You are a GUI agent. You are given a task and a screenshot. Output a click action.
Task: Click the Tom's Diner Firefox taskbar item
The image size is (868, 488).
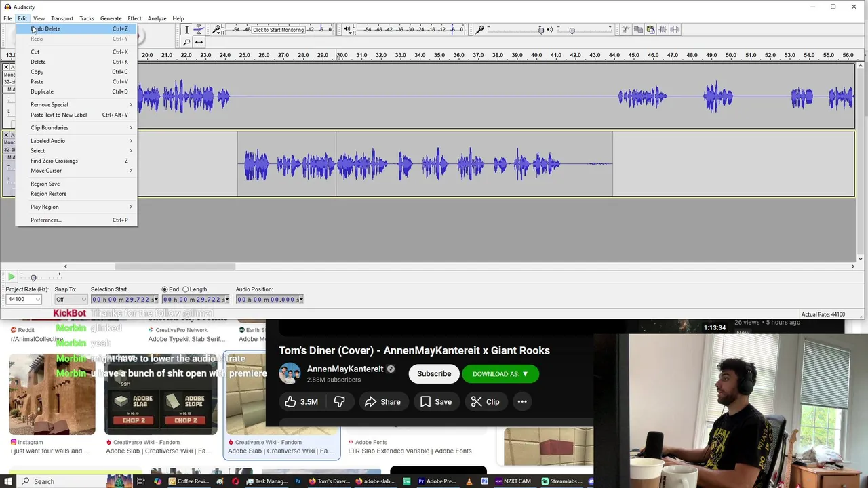coord(329,481)
